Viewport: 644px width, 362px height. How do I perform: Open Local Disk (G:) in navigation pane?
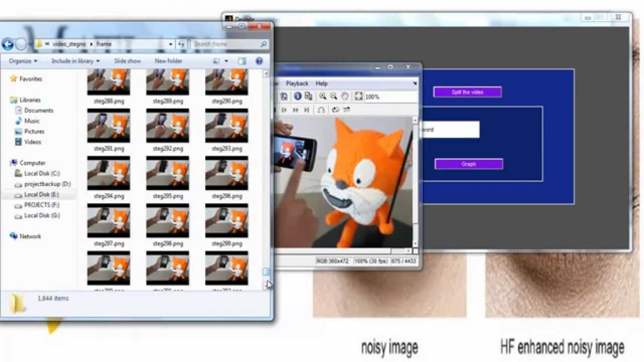click(42, 216)
